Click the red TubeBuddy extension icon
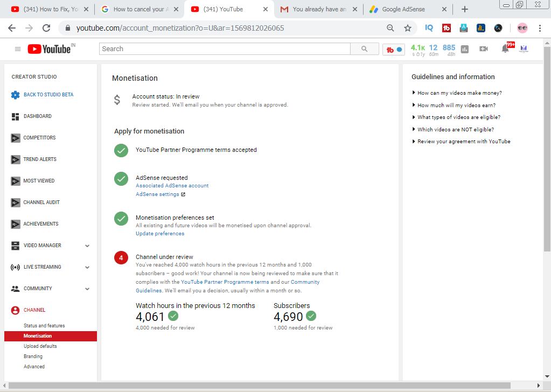This screenshot has height=392, width=551. [447, 28]
